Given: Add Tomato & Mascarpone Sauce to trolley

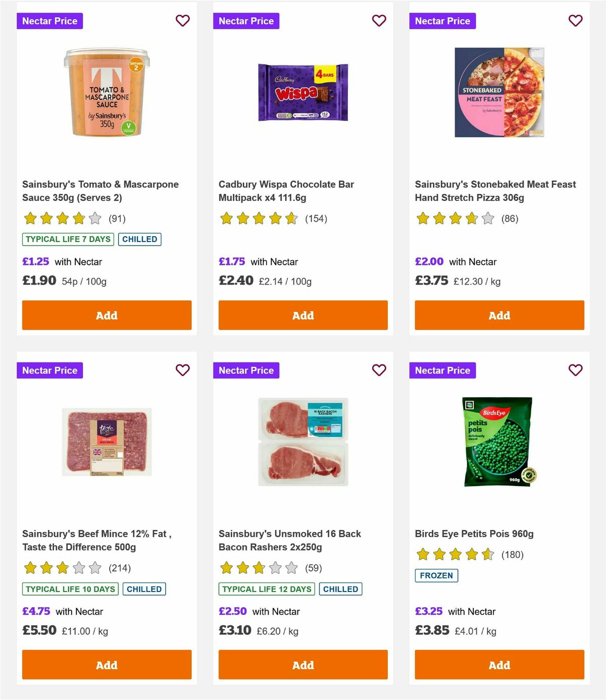Looking at the screenshot, I should (106, 315).
